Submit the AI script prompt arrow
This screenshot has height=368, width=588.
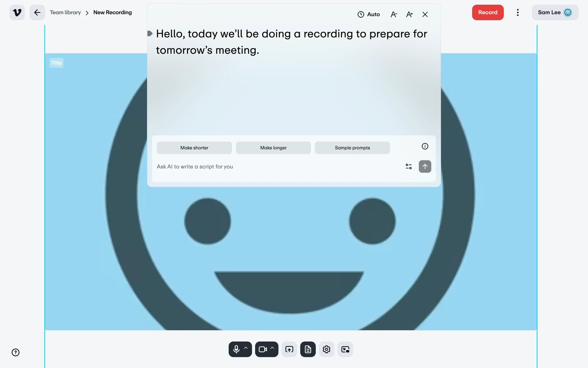[x=425, y=167]
